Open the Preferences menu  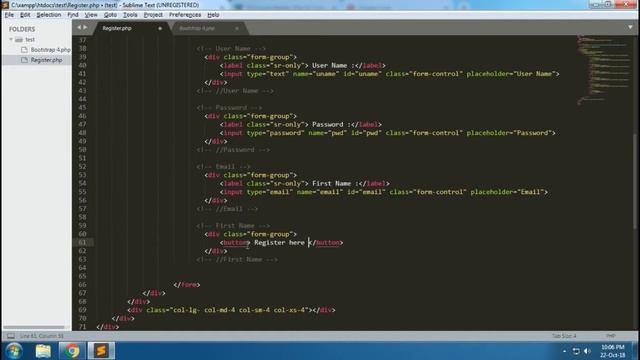click(185, 15)
